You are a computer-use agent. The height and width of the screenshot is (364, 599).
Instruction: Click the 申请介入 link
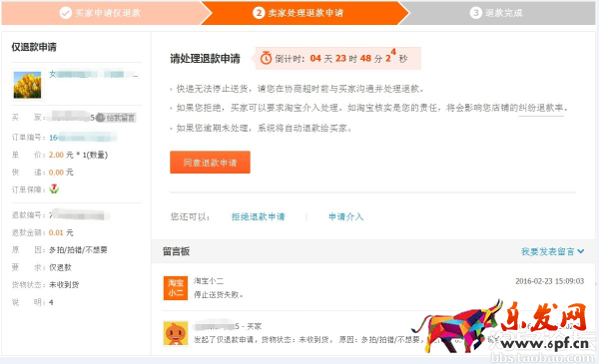346,216
